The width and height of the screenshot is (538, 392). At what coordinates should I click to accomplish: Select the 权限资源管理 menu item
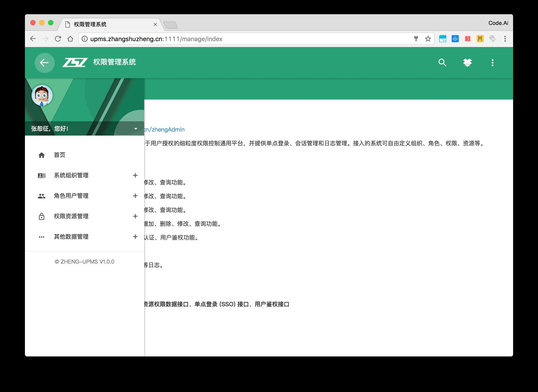coord(71,216)
